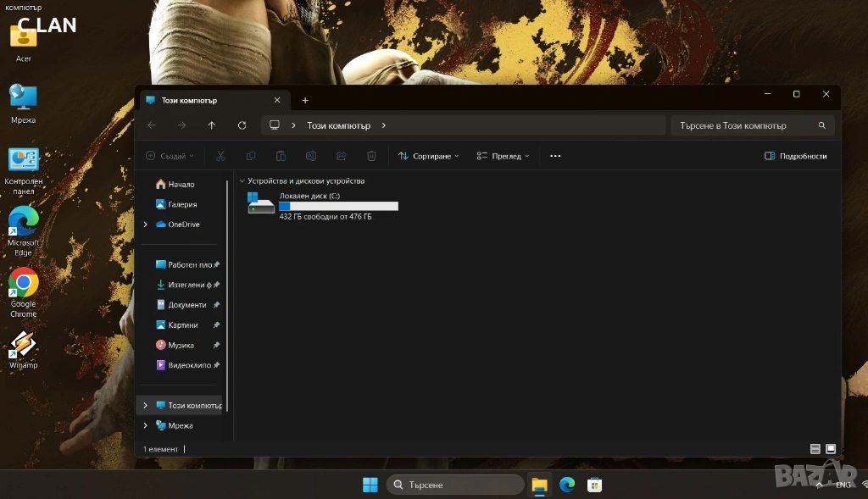The height and width of the screenshot is (499, 868).
Task: Open Документи in the sidebar
Action: [186, 305]
